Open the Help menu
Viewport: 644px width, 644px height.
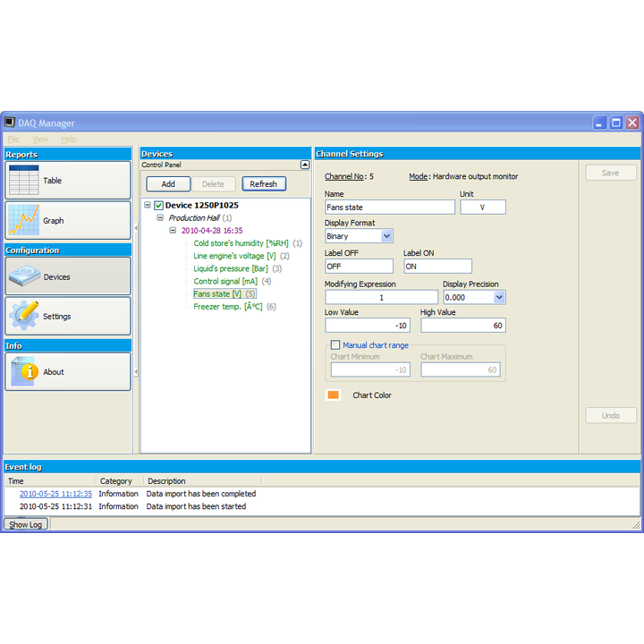[69, 140]
